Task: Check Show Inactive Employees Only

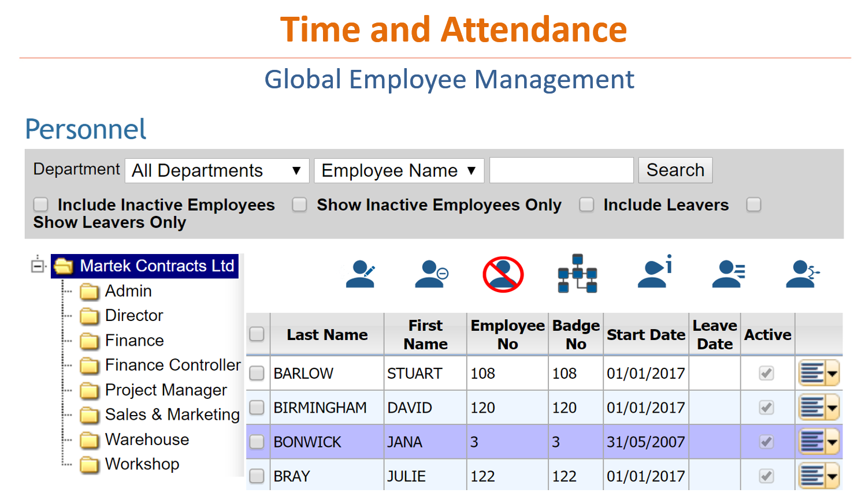Action: pyautogui.click(x=299, y=204)
